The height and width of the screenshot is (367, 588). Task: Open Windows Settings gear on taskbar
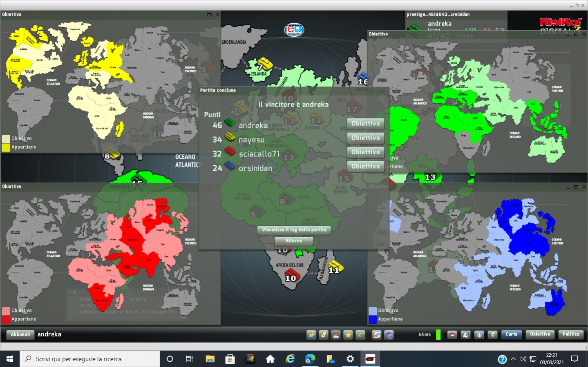[x=350, y=359]
